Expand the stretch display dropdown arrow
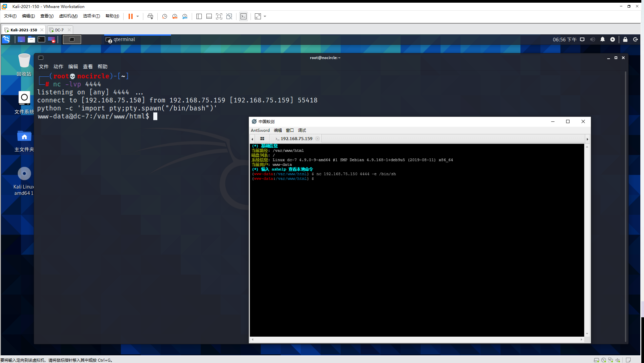This screenshot has height=363, width=644. (x=265, y=16)
